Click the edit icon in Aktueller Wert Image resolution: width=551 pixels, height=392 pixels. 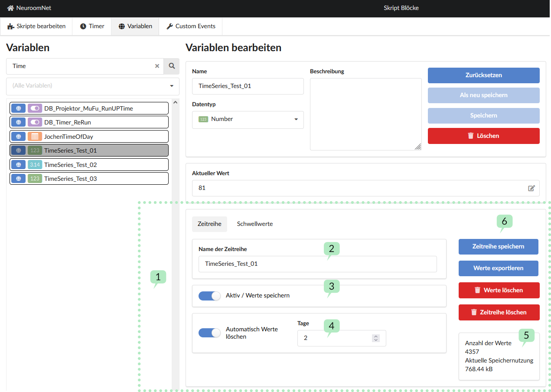531,188
